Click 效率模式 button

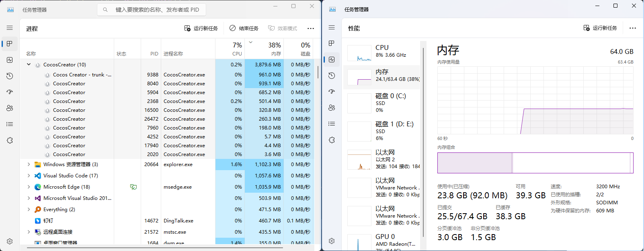pos(283,28)
